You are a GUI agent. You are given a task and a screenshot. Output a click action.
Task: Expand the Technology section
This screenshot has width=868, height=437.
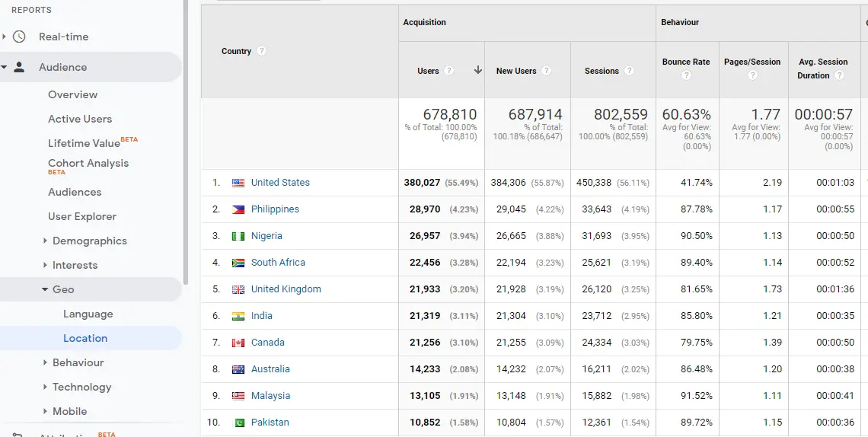pyautogui.click(x=46, y=387)
